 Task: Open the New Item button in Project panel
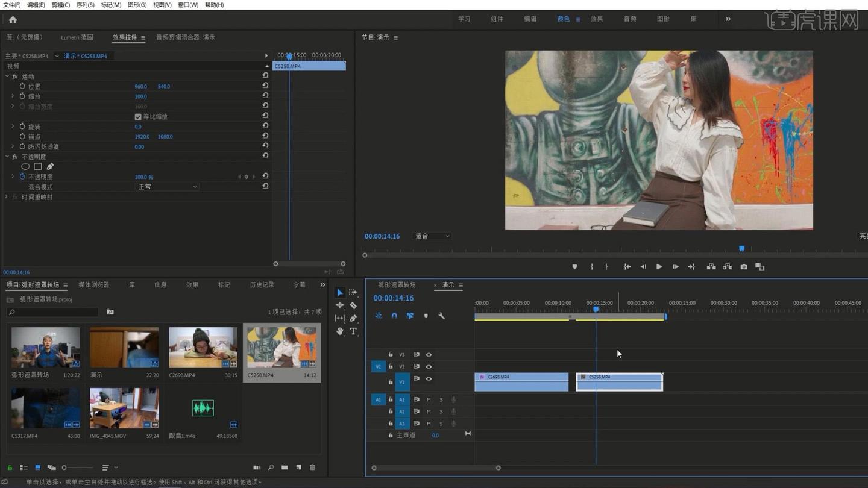[298, 468]
